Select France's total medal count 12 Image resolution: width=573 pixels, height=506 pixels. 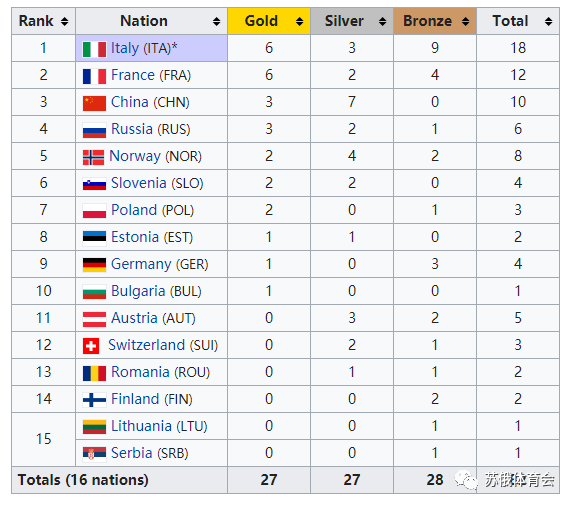pyautogui.click(x=518, y=75)
